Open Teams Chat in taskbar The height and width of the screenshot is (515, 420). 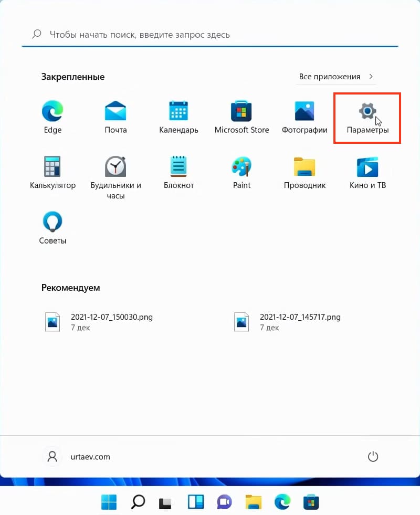coord(225,502)
